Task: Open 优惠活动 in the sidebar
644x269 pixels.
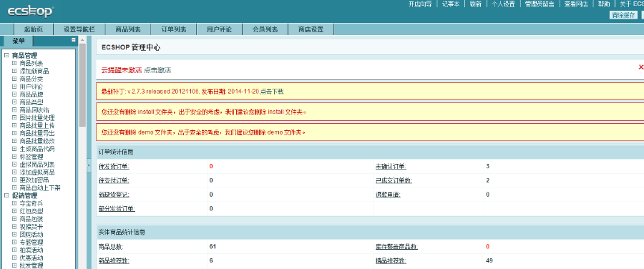Action: [x=31, y=258]
